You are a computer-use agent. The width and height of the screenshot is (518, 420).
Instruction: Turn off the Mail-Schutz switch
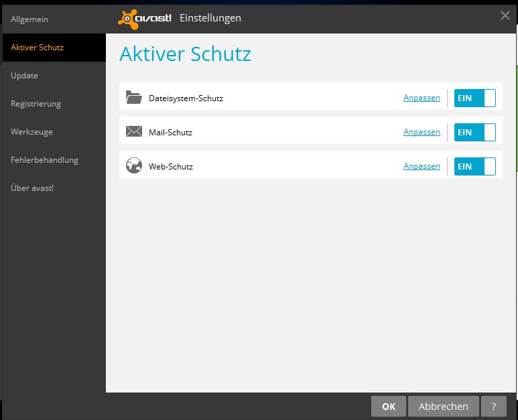pyautogui.click(x=474, y=132)
